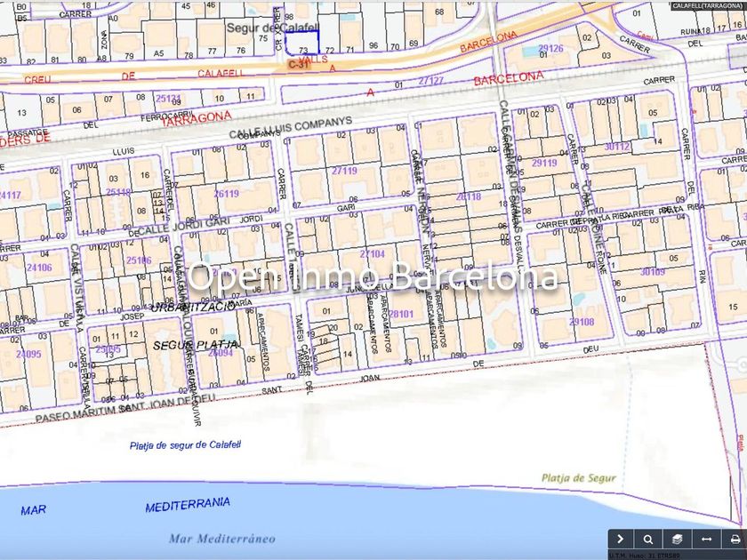747x560 pixels.
Task: Click block number 26119
Action: tap(226, 194)
